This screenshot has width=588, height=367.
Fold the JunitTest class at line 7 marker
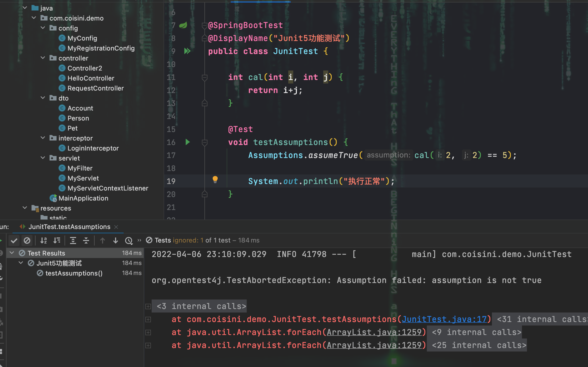(x=204, y=25)
